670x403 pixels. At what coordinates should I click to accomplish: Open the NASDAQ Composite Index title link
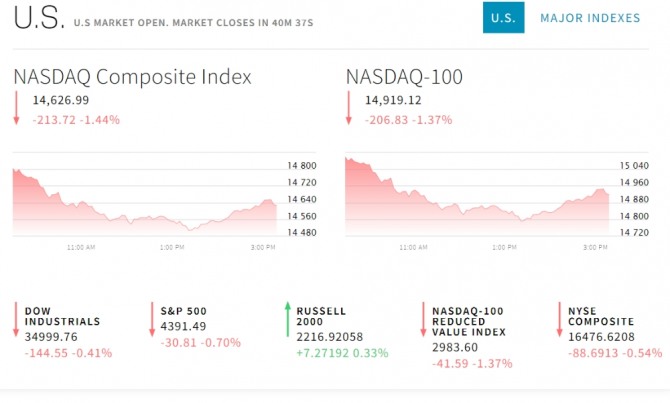[132, 77]
